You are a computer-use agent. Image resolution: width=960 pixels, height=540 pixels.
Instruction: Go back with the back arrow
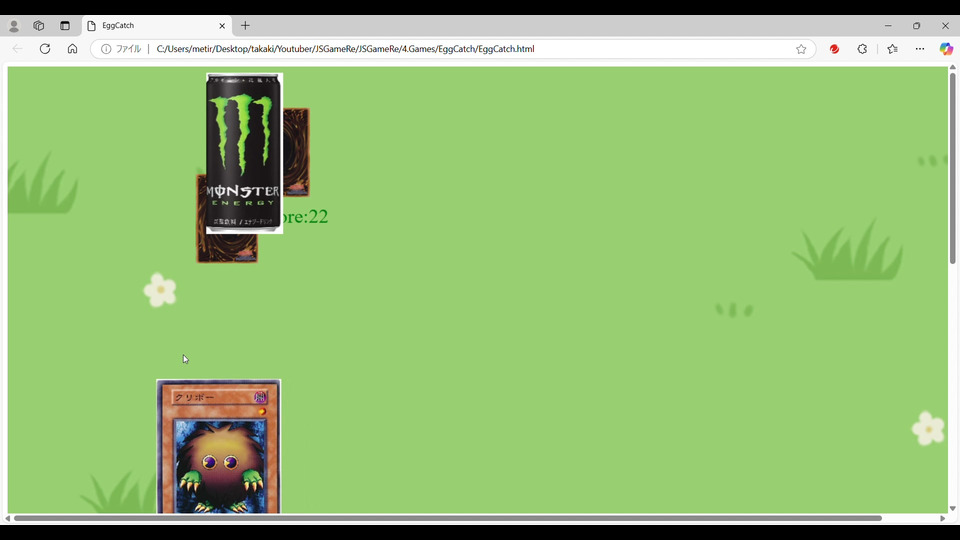tap(18, 49)
